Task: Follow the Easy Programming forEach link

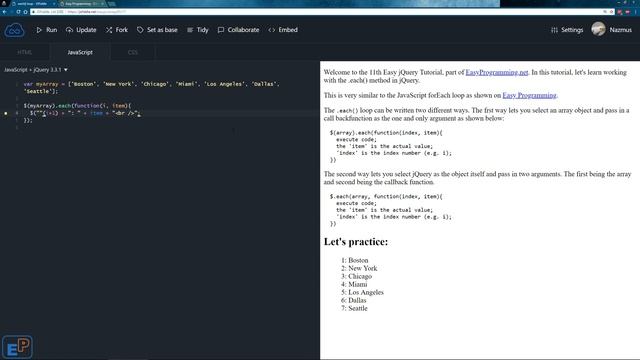Action: [529, 95]
